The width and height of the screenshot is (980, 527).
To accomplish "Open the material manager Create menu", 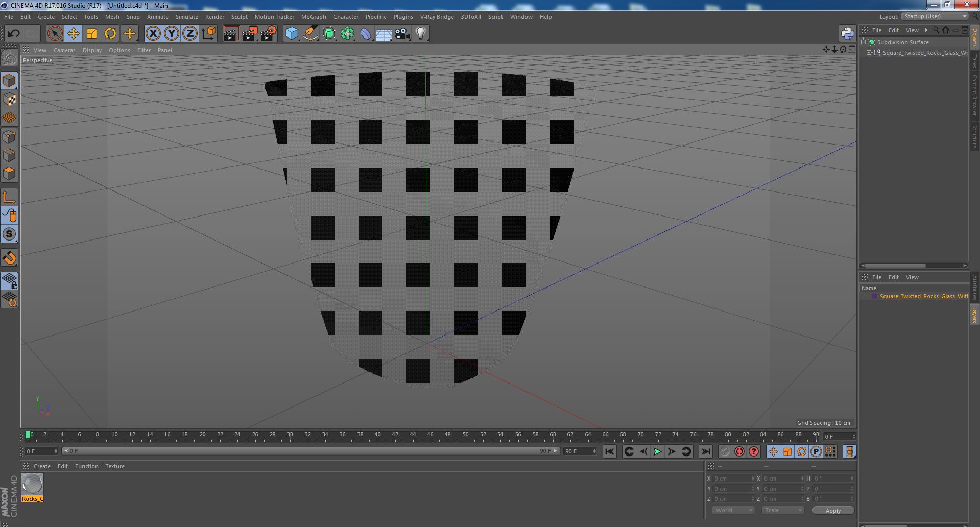I will [x=42, y=466].
